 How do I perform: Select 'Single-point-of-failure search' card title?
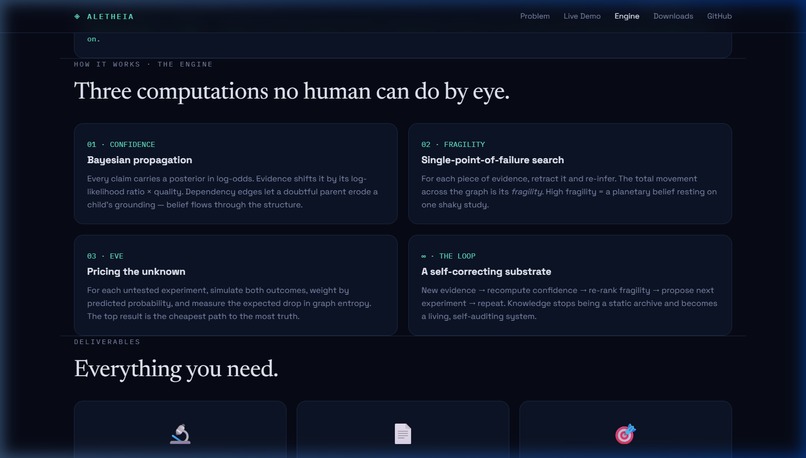point(492,160)
